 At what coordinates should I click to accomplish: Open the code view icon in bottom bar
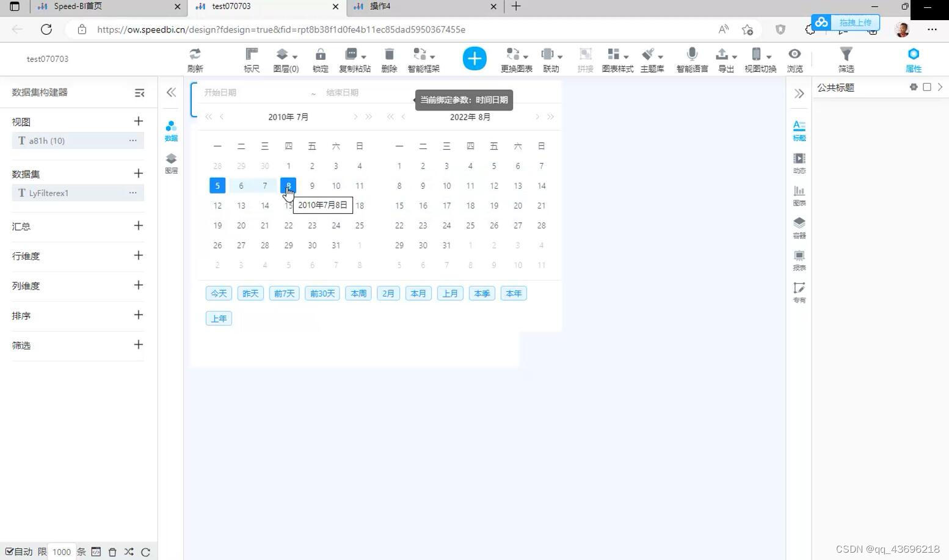point(96,551)
